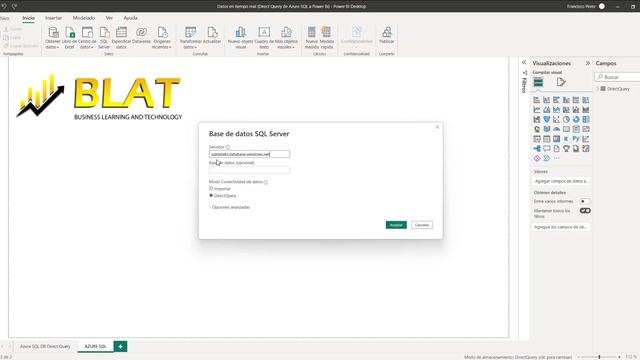Click the DirectQuery storage mode status text
The image size is (640, 360).
tap(518, 357)
